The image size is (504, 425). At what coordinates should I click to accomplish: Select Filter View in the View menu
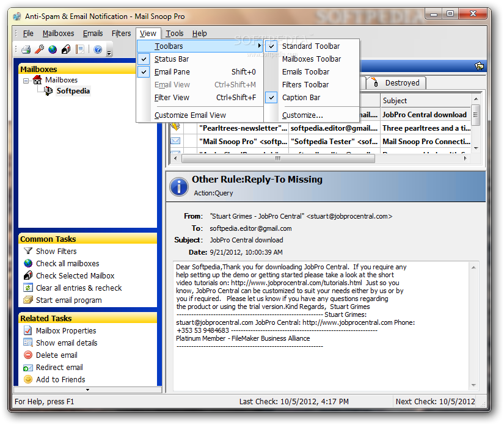tap(200, 98)
